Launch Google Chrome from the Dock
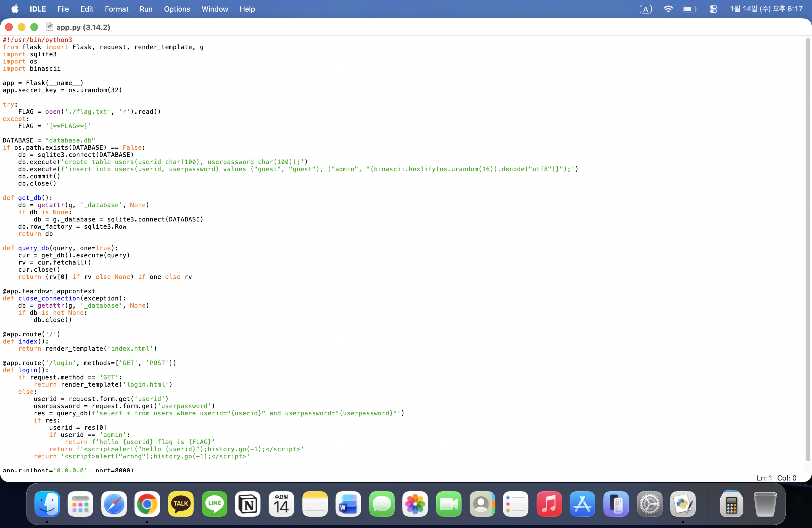Screen dimensions: 812x528 (147, 504)
